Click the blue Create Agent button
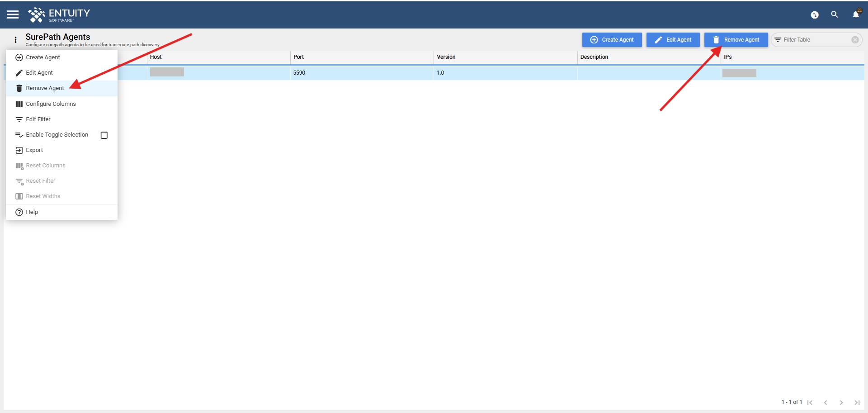 coord(612,40)
